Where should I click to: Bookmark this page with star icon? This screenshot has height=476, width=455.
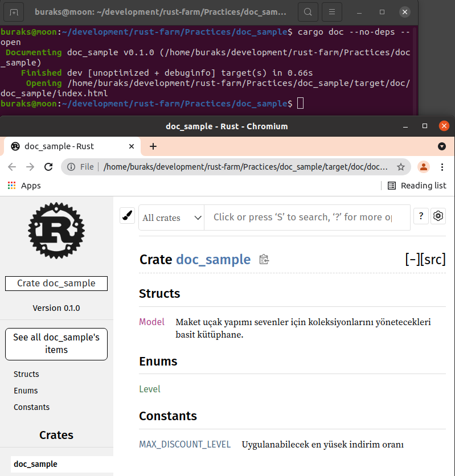(401, 167)
